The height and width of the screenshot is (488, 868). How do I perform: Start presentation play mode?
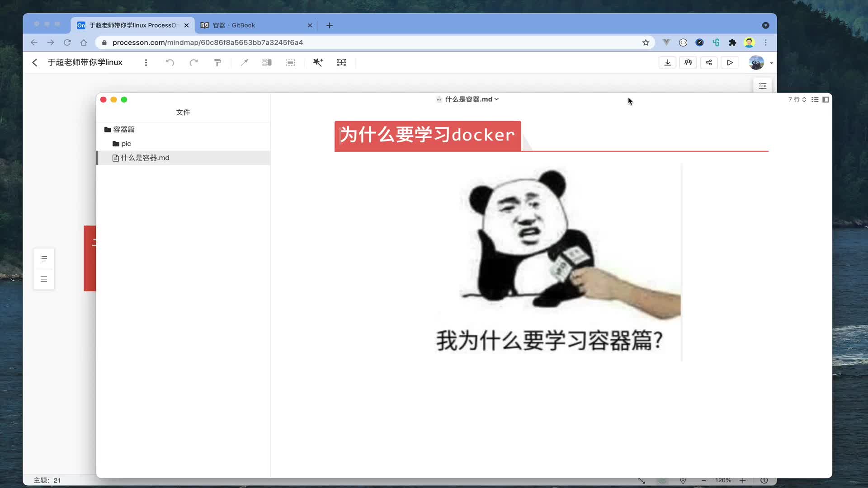click(x=730, y=62)
